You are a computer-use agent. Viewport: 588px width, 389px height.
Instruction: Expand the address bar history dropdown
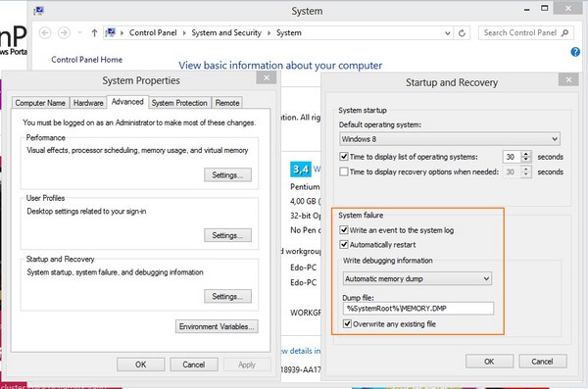tap(448, 33)
